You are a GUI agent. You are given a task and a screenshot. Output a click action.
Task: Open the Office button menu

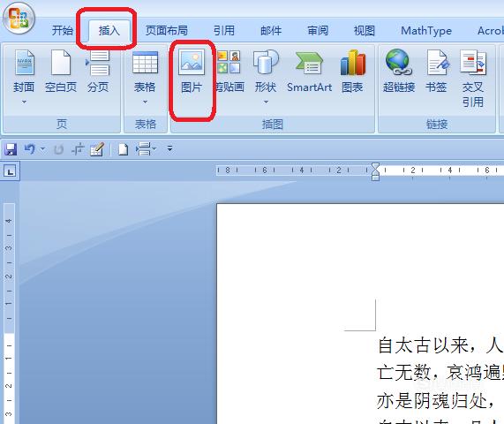click(x=19, y=19)
